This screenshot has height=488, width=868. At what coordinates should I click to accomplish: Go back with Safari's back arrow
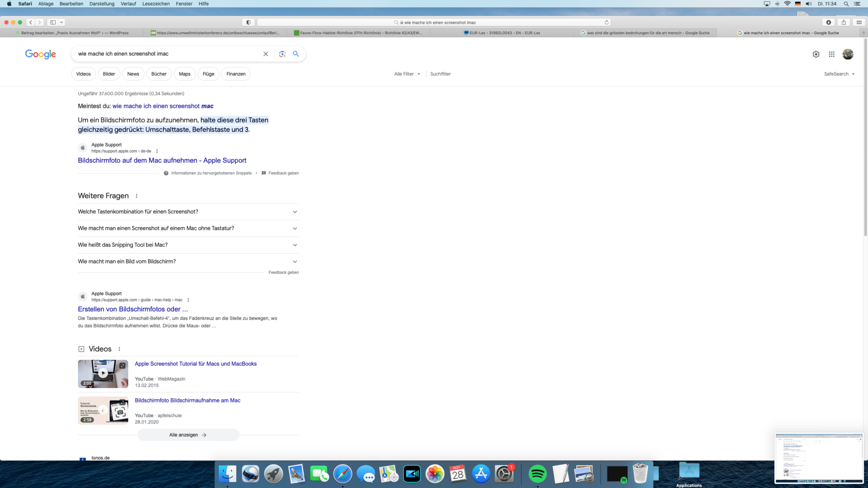31,22
